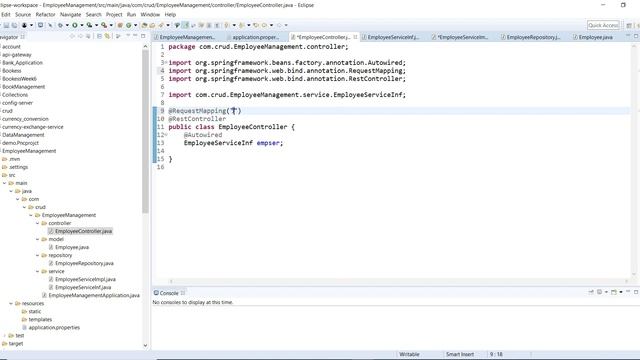The width and height of the screenshot is (640, 360).
Task: Open the Window menu
Action: coord(150,14)
